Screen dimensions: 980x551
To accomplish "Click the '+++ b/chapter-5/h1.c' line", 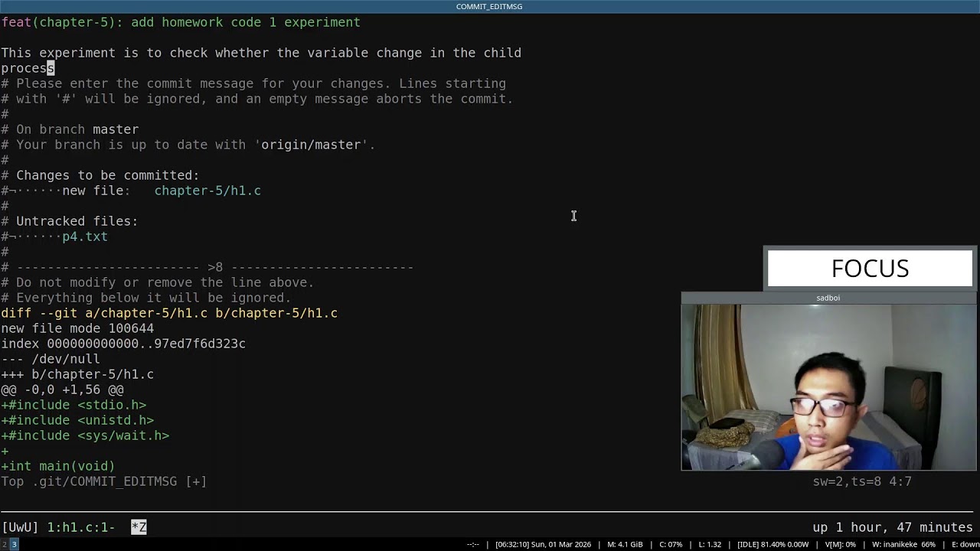I will click(x=77, y=374).
